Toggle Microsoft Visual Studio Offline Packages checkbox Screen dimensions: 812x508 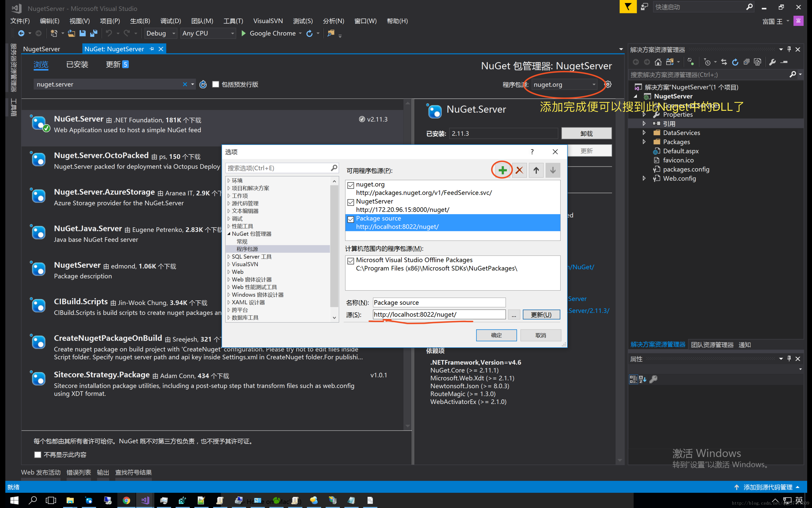click(351, 261)
